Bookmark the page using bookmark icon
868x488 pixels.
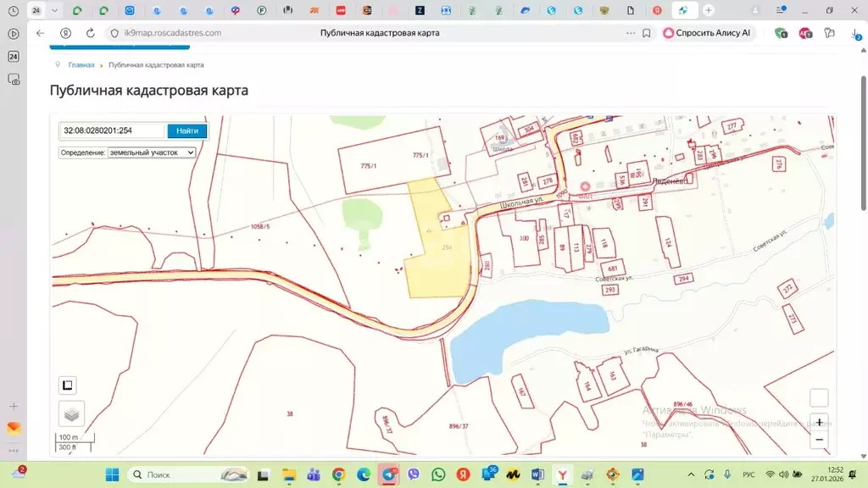646,33
